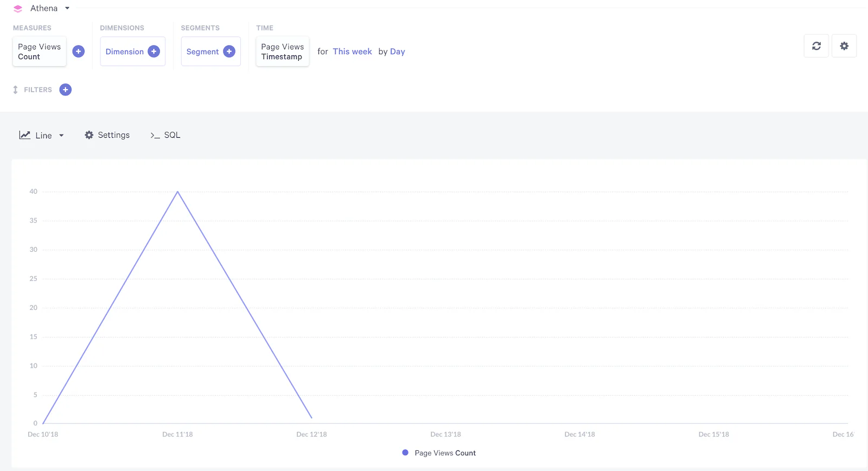Click the chart peak point at Dec 11
This screenshot has width=868, height=471.
point(177,192)
